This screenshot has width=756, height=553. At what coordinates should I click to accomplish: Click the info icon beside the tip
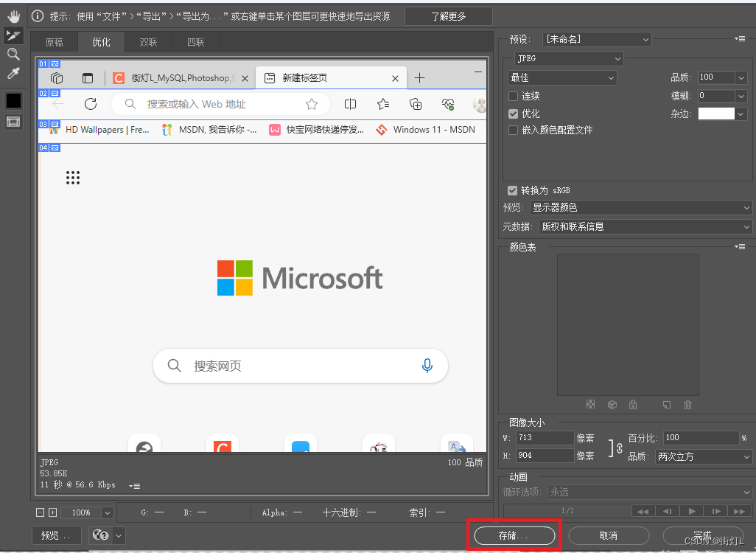pos(38,16)
